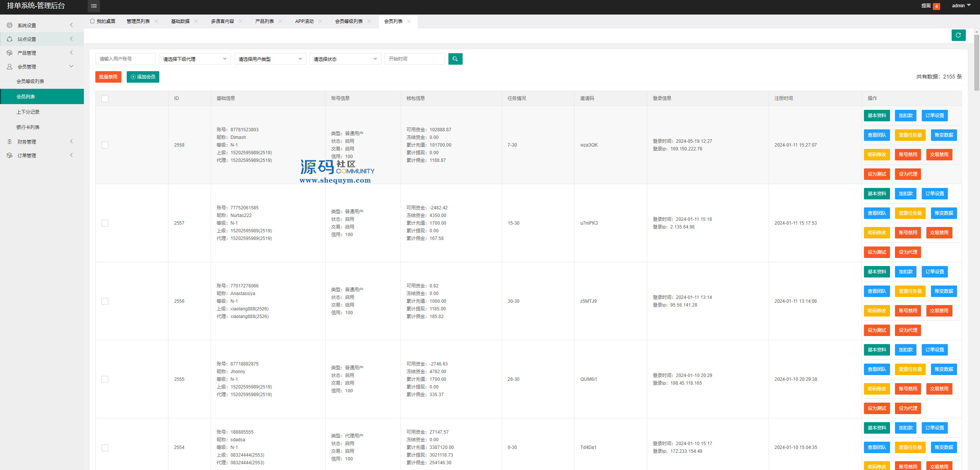Toggle the sidebar hamburger menu icon

(94, 6)
